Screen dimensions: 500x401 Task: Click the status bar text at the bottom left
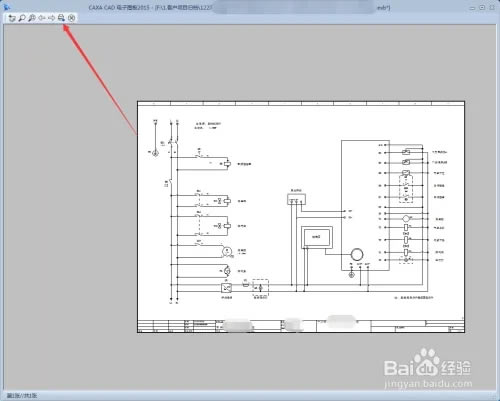coord(22,396)
